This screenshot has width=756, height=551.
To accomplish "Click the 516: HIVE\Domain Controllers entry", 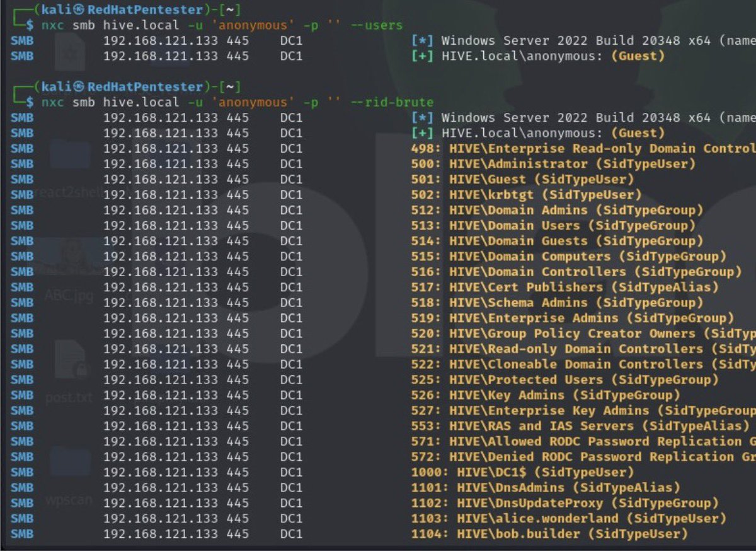I will pyautogui.click(x=576, y=272).
